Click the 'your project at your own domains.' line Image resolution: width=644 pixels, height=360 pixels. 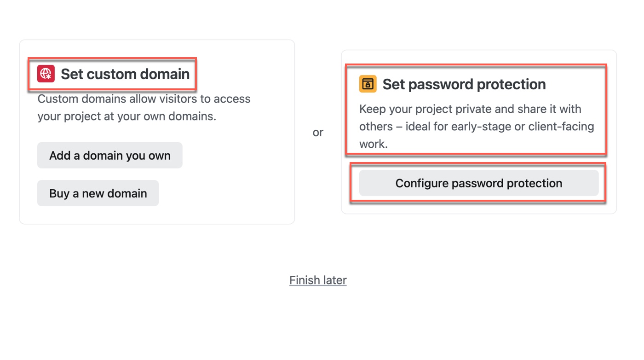[x=127, y=116]
